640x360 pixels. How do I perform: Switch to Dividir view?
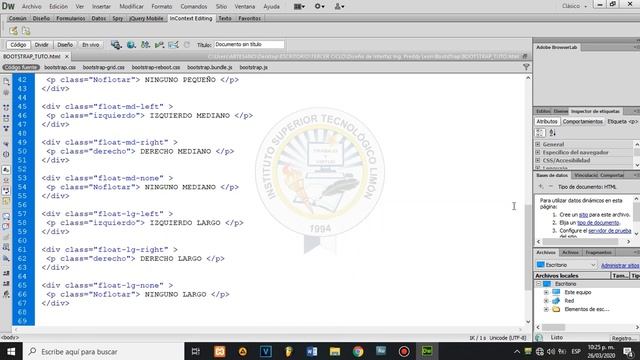tap(42, 45)
